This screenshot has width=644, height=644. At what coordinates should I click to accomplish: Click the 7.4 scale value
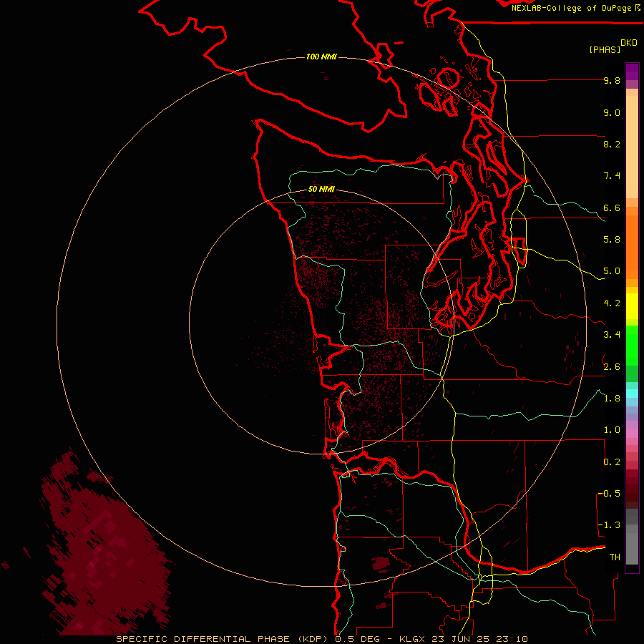click(x=612, y=176)
